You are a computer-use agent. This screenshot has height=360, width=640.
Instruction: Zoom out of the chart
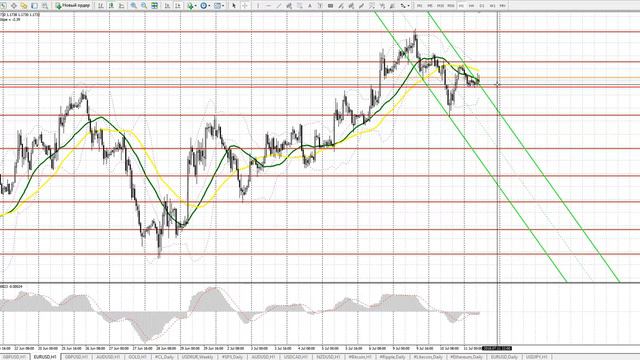pyautogui.click(x=144, y=6)
